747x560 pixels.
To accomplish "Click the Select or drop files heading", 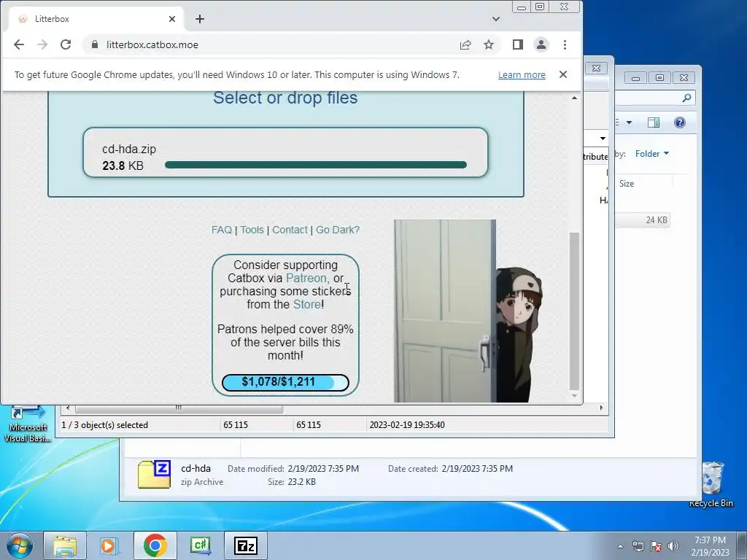I will pos(285,98).
